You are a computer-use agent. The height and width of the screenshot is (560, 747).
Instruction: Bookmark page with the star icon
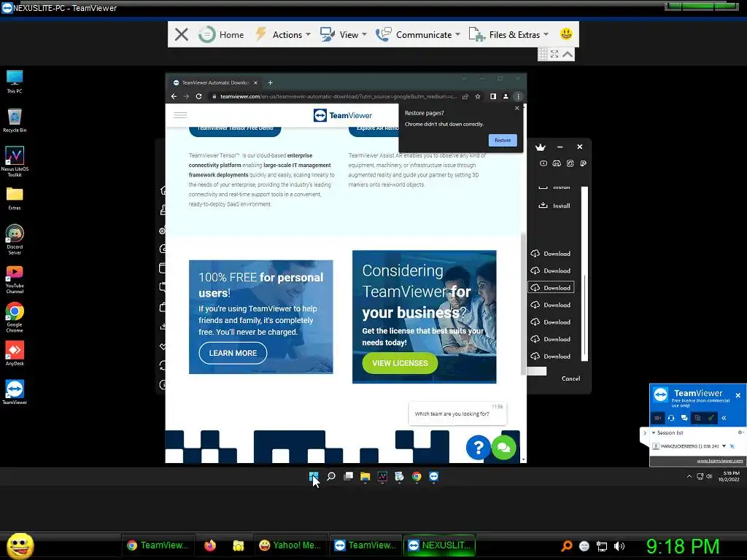tap(477, 96)
